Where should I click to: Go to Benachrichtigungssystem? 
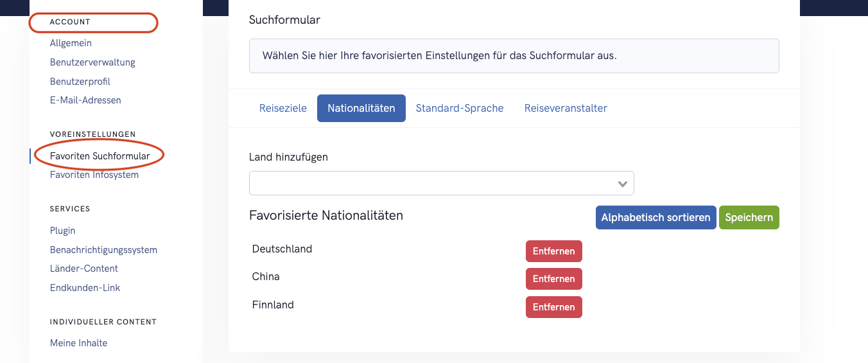pyautogui.click(x=103, y=250)
